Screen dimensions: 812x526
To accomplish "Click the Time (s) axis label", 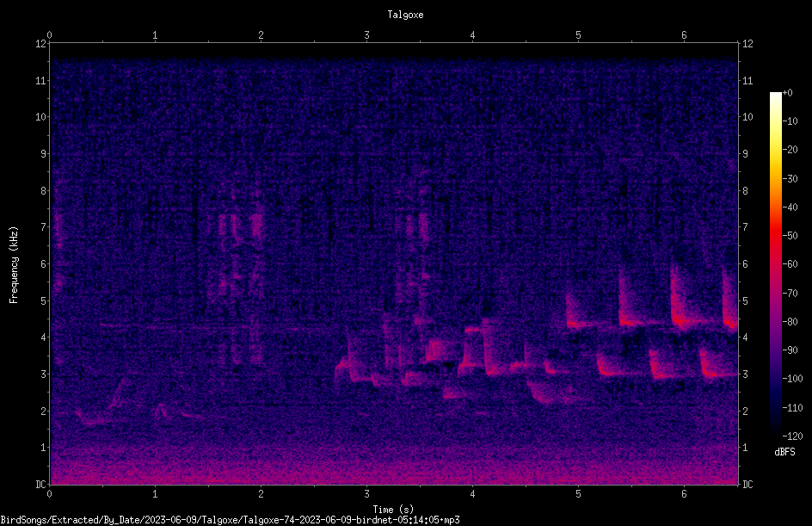I will (x=393, y=510).
